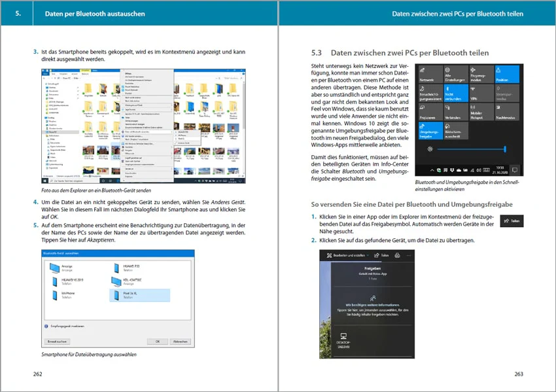Select the Pixel 3a XL device
Viewport: 556px width, 392px height.
click(x=140, y=295)
